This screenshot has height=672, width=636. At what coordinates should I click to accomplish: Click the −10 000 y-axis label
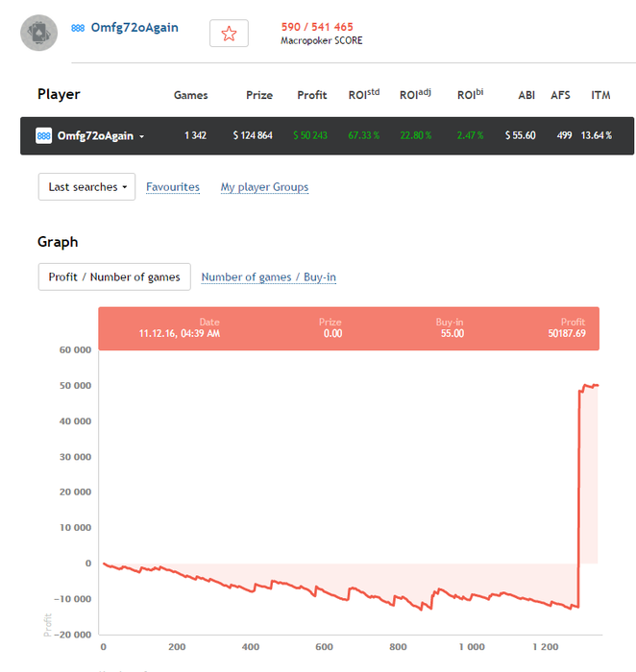[73, 599]
